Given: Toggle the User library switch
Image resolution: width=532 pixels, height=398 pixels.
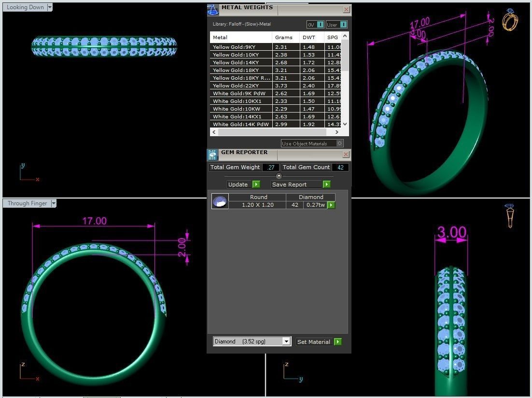Looking at the screenshot, I should coord(343,25).
